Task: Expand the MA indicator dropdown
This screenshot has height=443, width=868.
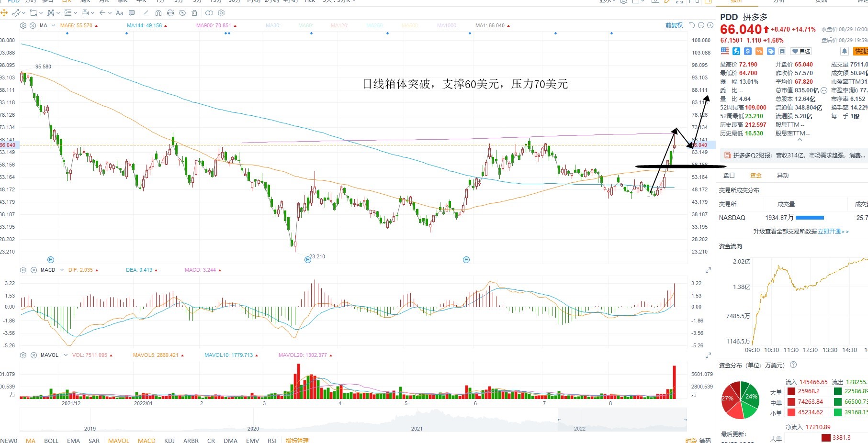Action: tap(53, 25)
